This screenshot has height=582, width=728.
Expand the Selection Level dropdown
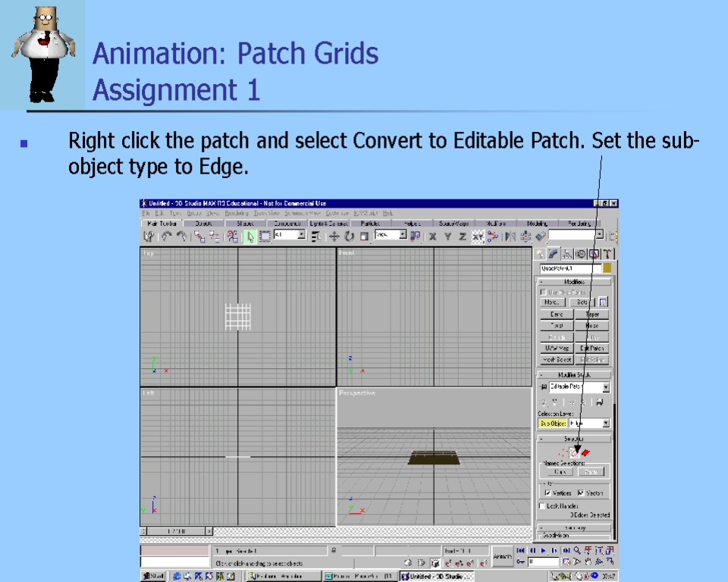pyautogui.click(x=605, y=424)
